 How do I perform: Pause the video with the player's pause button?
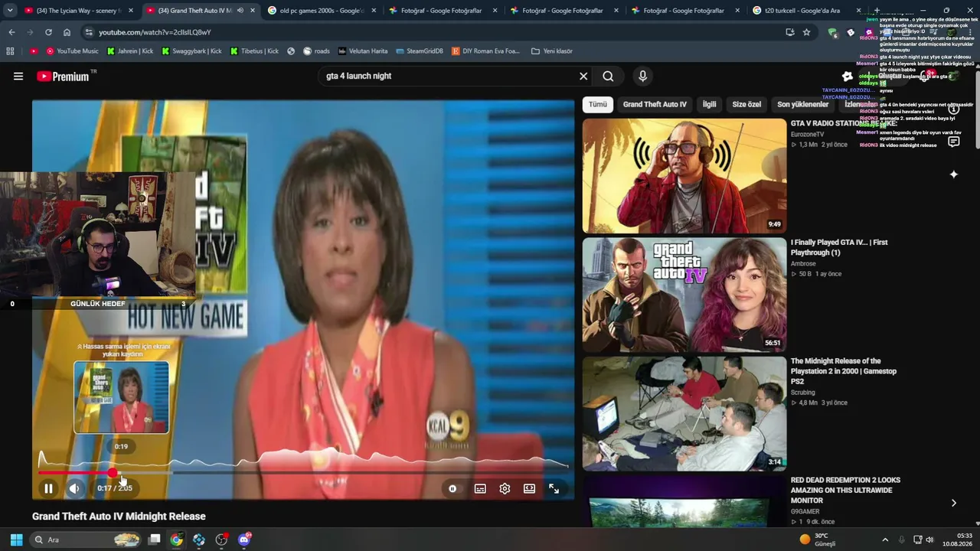coord(48,488)
